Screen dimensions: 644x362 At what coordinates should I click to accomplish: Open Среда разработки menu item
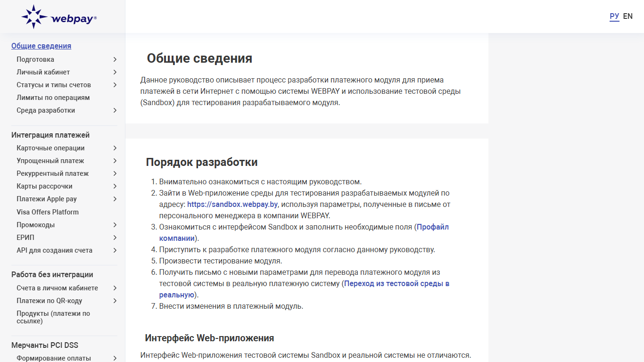click(x=46, y=110)
